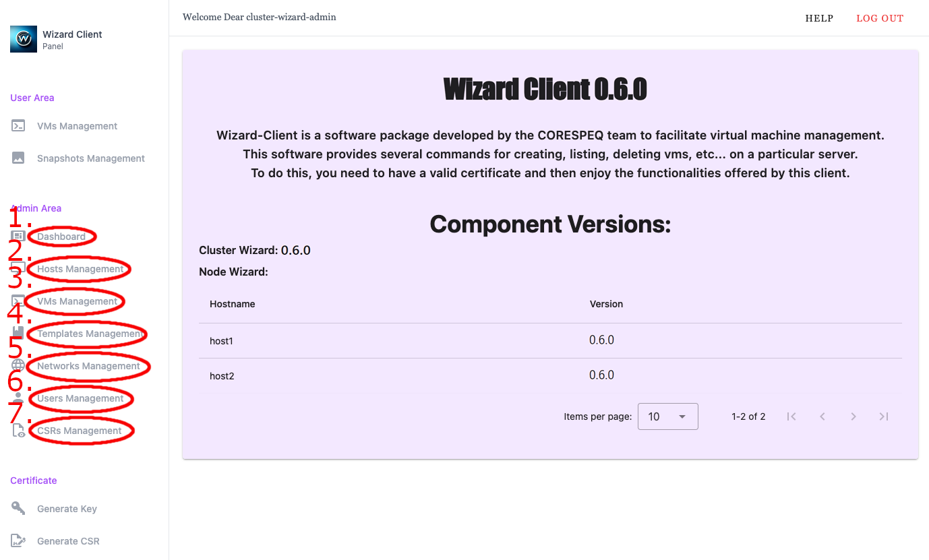Click the Version column header
Screen dimensions: 929x560
click(606, 304)
